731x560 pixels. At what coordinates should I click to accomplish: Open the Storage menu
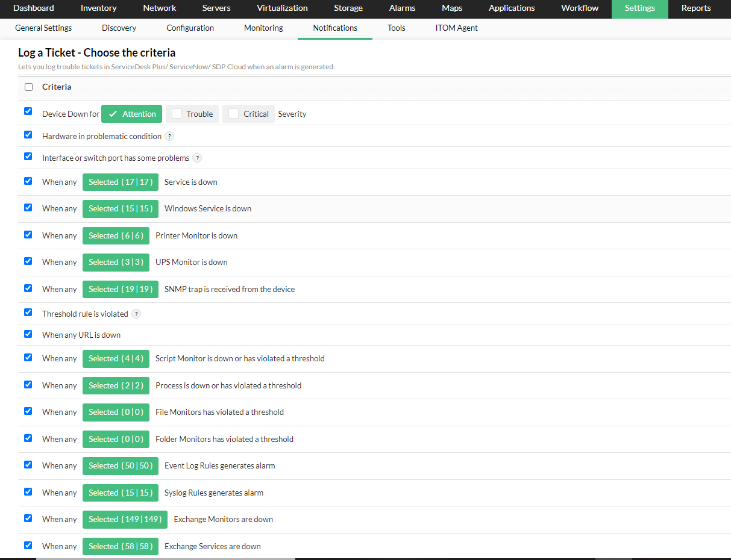pos(348,8)
